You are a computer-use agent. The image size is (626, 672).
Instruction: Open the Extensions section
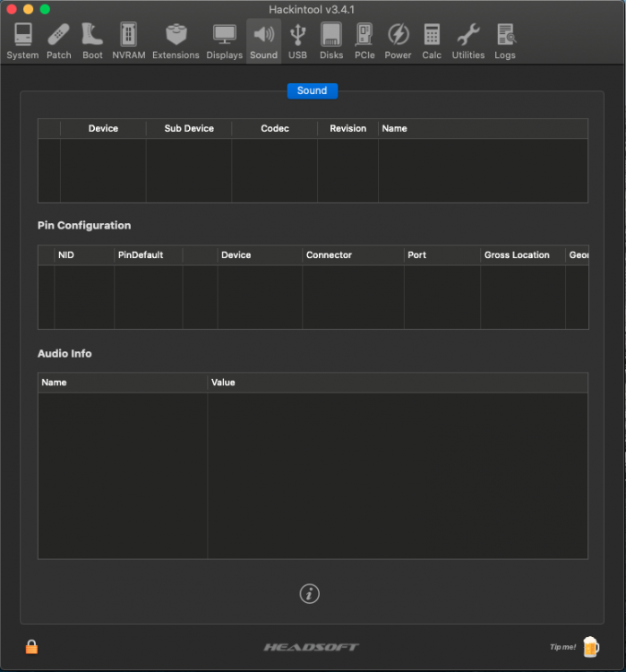click(176, 41)
